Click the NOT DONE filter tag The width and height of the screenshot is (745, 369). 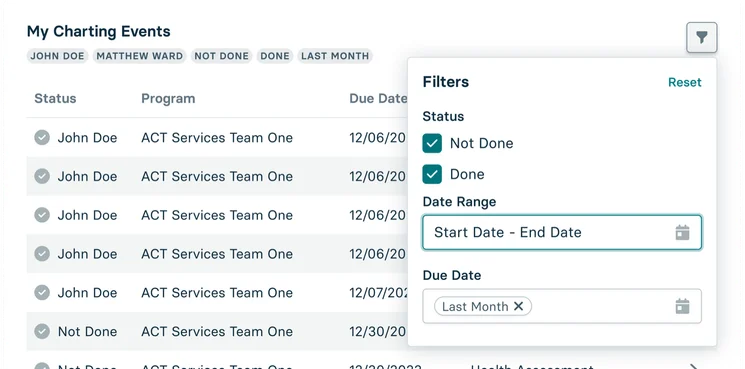221,56
